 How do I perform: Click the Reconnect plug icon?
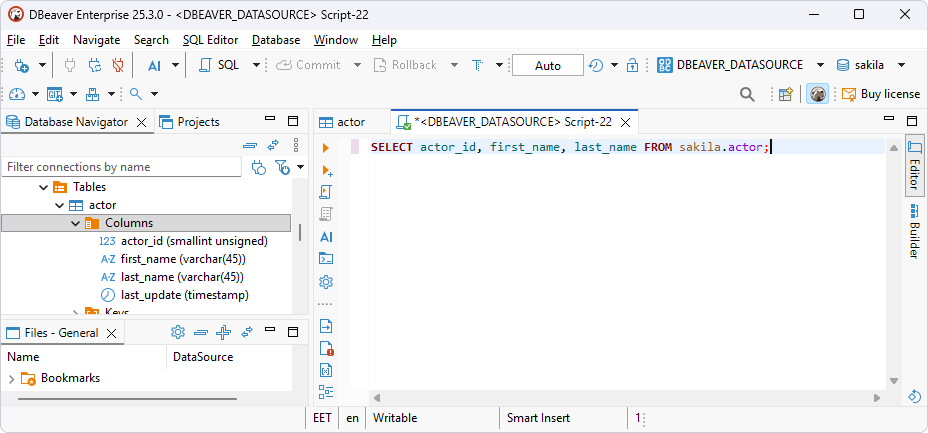[95, 65]
